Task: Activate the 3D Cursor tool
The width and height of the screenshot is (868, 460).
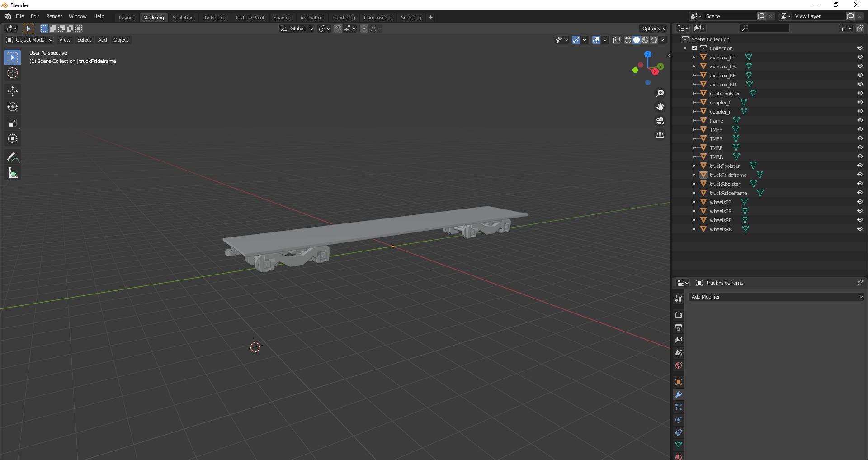Action: click(x=13, y=73)
